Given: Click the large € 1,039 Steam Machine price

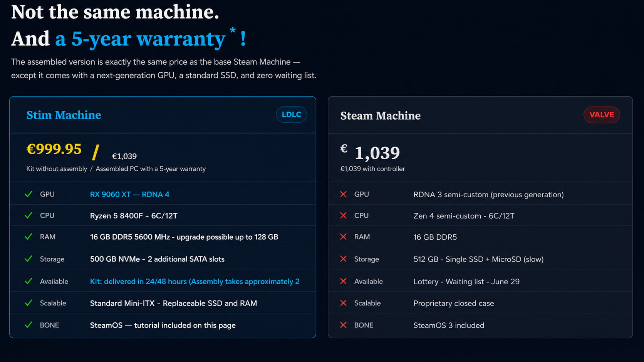Looking at the screenshot, I should pos(370,152).
